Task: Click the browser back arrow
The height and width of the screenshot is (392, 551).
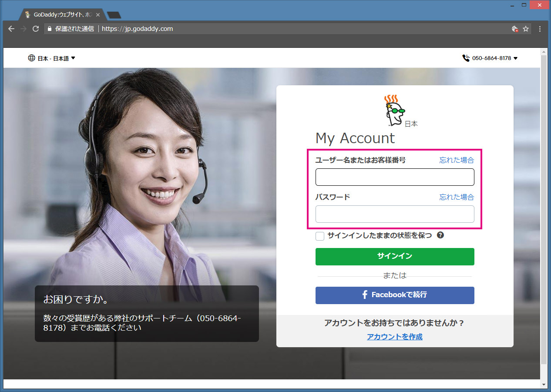Action: (11, 29)
